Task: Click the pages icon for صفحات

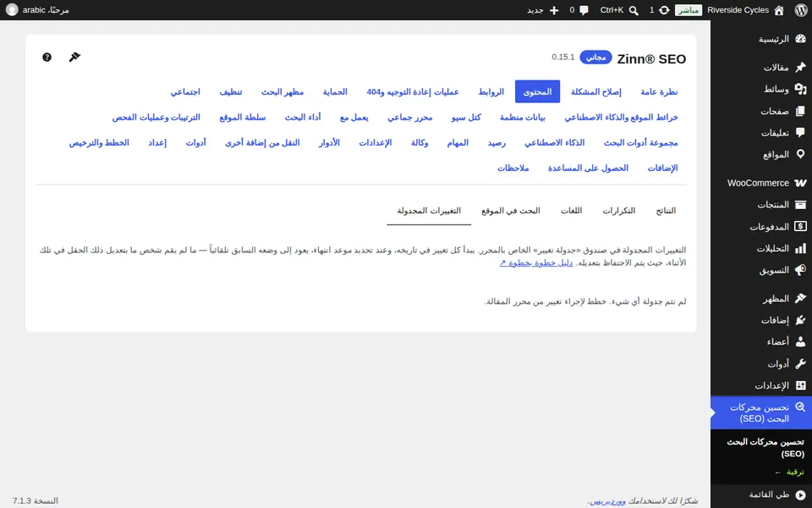Action: (801, 111)
